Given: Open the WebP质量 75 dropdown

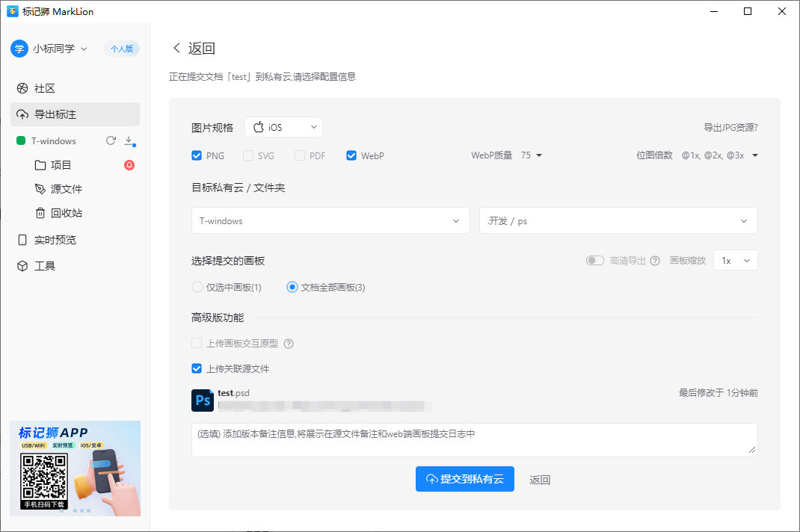Looking at the screenshot, I should click(x=532, y=155).
